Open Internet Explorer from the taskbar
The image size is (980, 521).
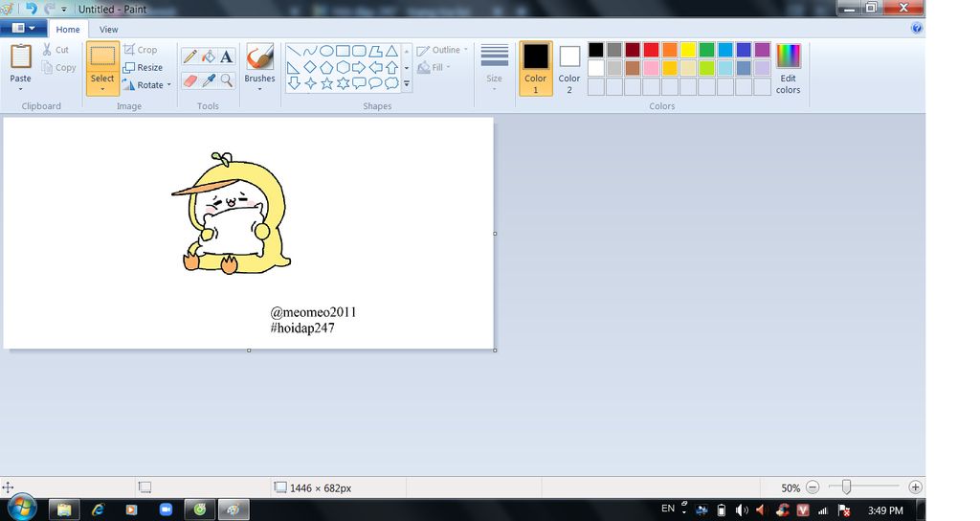point(99,510)
